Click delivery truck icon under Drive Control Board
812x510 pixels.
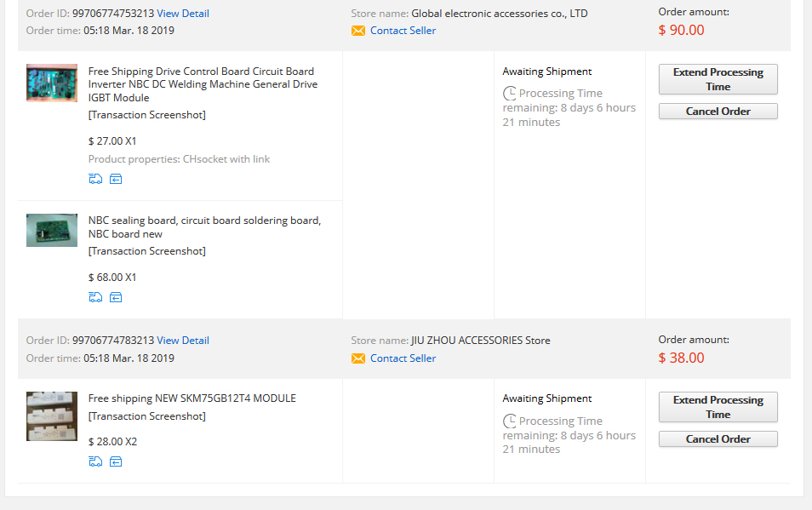pyautogui.click(x=94, y=179)
